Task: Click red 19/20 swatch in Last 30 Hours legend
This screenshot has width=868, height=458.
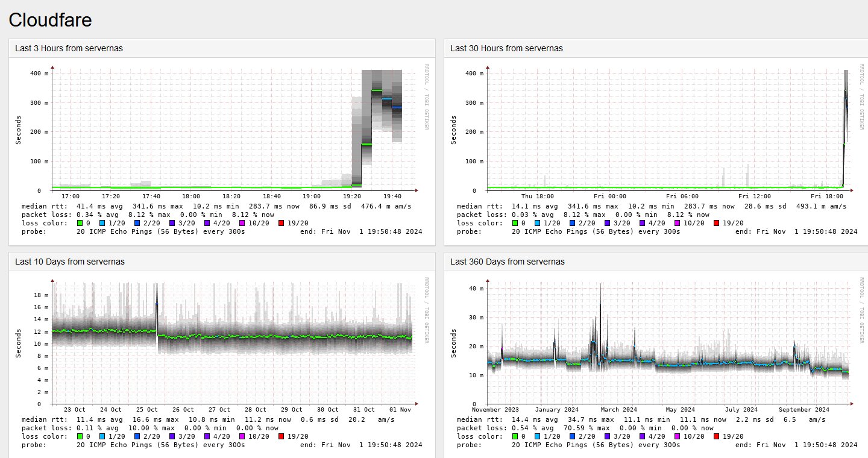Action: [x=717, y=223]
